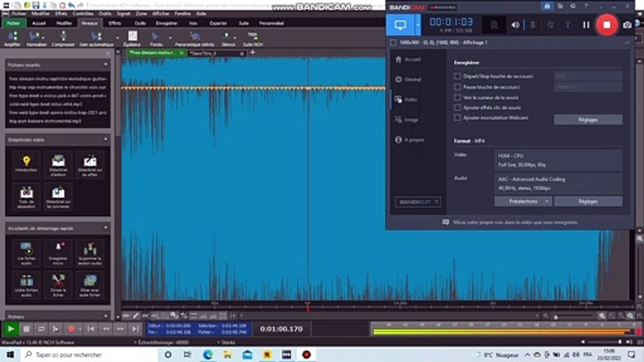Play audio with green play button
644x362 pixels.
[x=10, y=329]
